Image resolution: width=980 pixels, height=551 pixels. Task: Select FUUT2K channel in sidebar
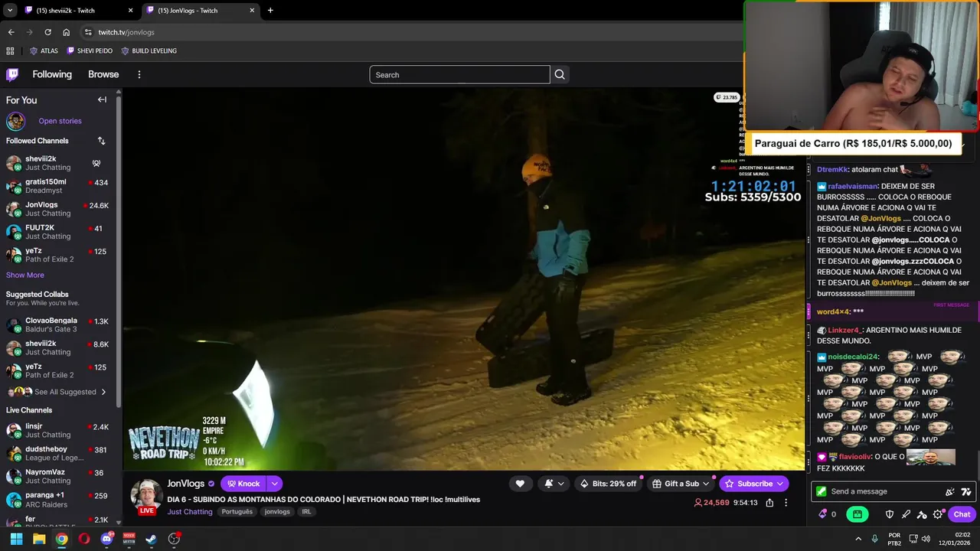pos(58,232)
